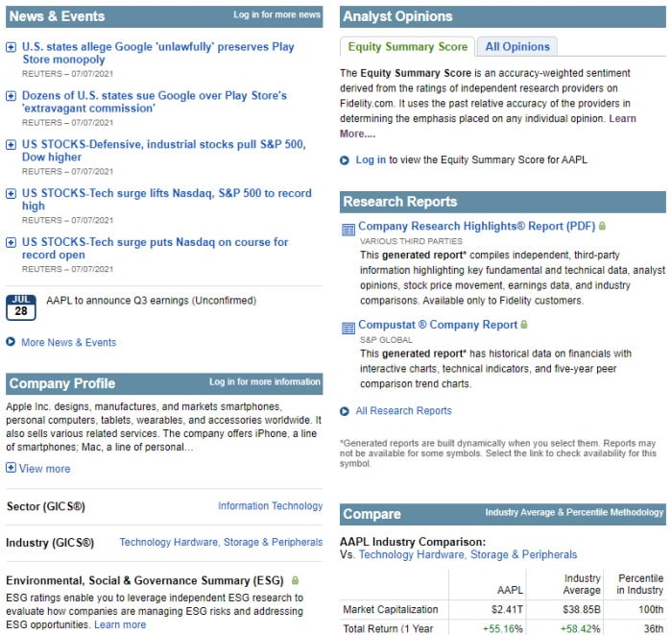Open headline Dozens of U.S. states sue Google
This screenshot has height=635, width=672.
pyautogui.click(x=155, y=102)
